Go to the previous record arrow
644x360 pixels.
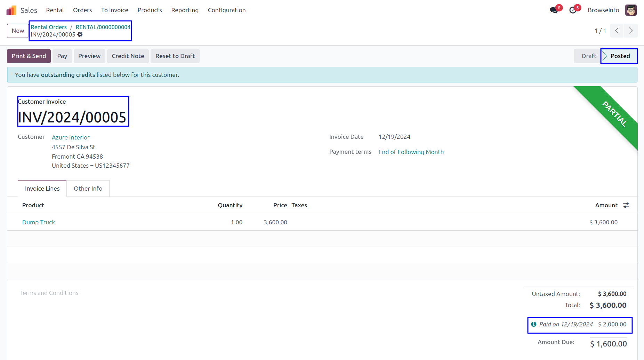pos(617,31)
